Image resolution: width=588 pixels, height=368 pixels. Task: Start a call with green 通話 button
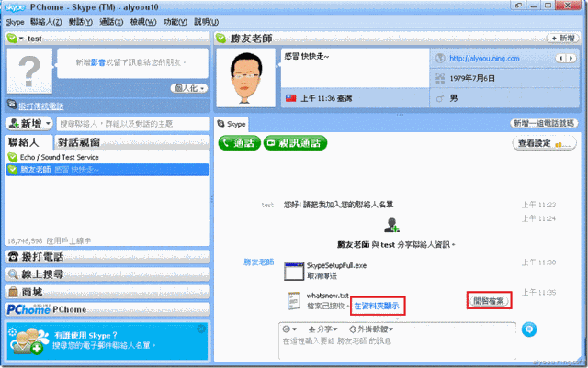(x=239, y=143)
